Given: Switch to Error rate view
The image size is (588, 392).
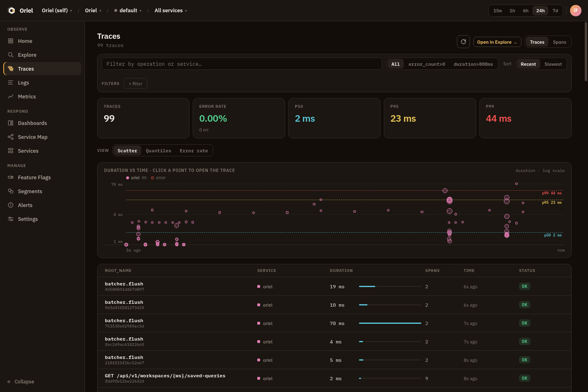Looking at the screenshot, I should pos(194,151).
